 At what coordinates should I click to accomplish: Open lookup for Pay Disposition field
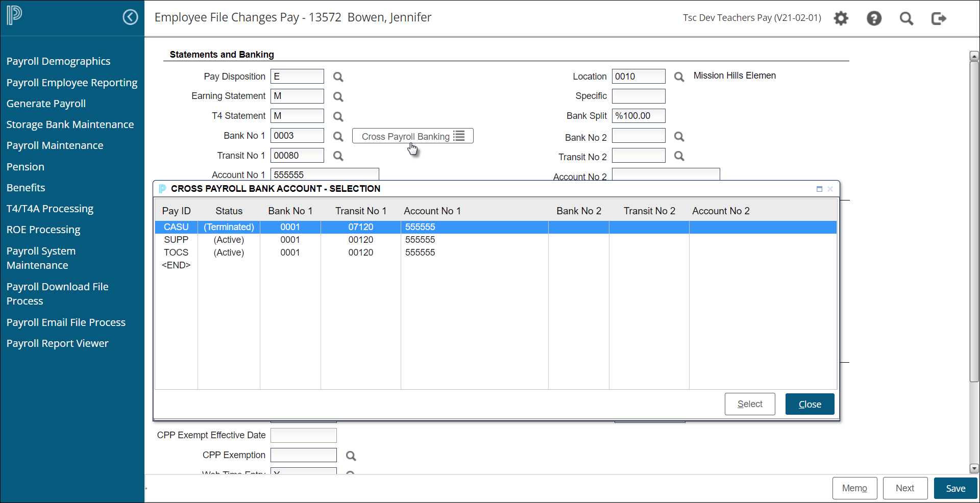tap(338, 77)
